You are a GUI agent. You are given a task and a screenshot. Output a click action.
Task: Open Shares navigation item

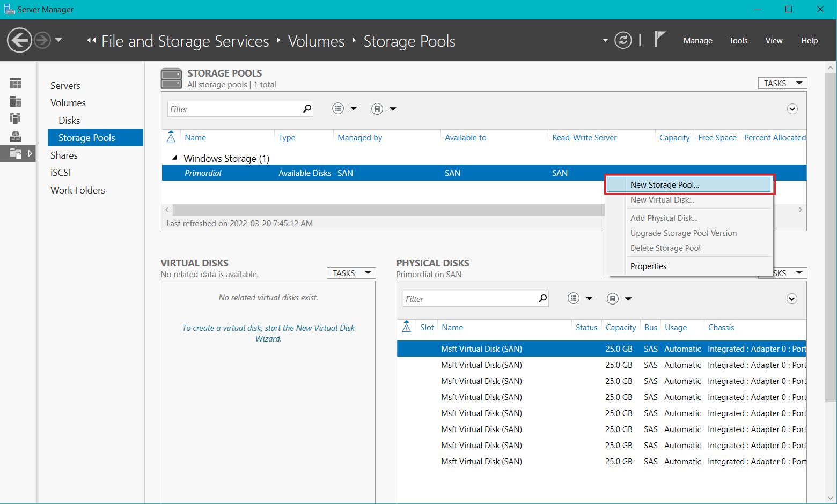pyautogui.click(x=64, y=155)
